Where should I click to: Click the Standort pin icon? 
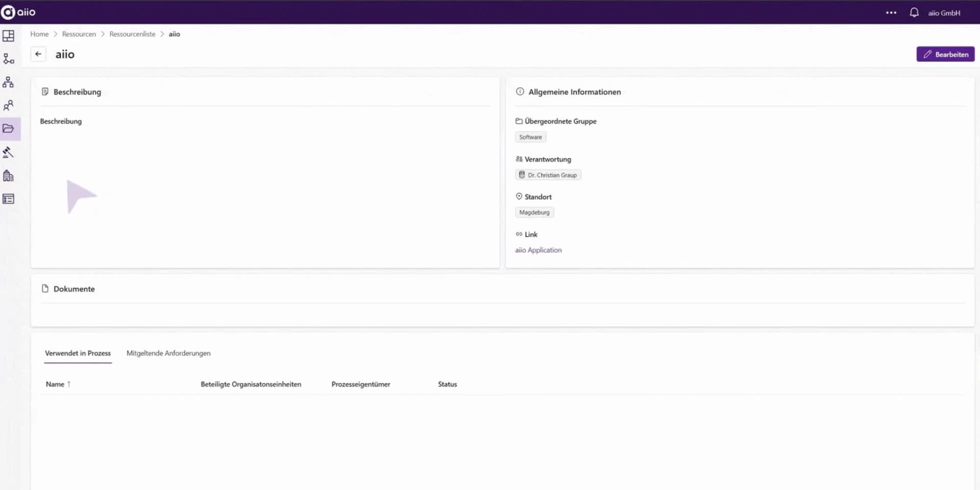[519, 197]
